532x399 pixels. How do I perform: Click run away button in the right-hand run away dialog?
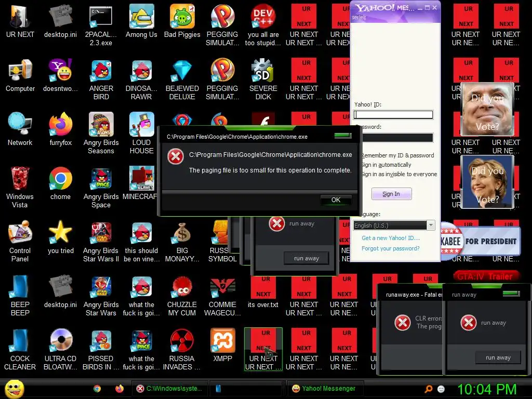tap(498, 357)
